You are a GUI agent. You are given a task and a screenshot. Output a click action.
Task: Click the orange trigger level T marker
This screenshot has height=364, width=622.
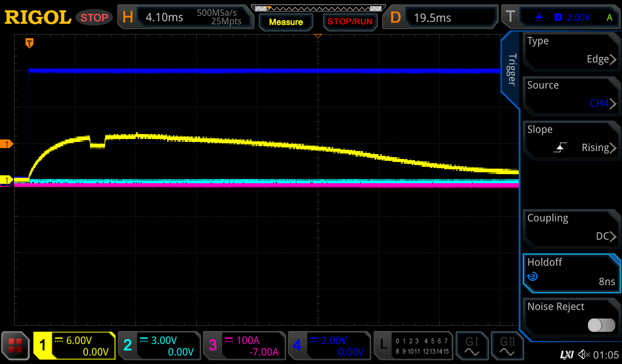7,144
